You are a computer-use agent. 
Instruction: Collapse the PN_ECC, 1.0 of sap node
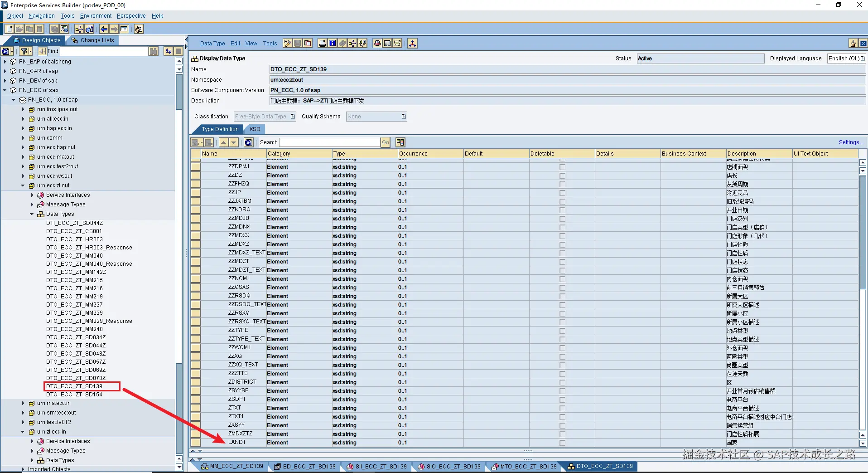(14, 100)
